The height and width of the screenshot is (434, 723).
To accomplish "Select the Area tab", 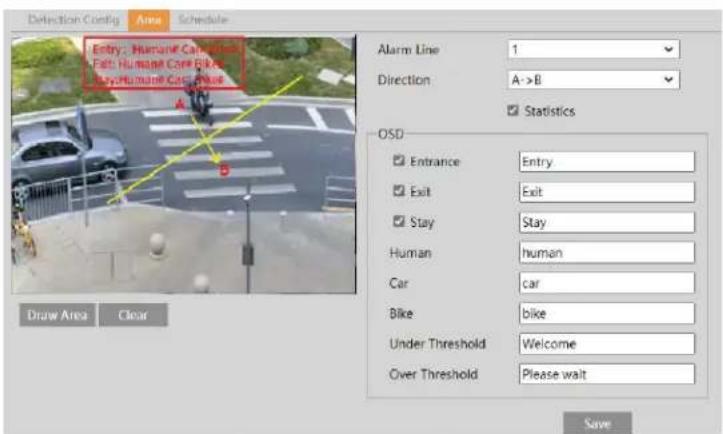I will [148, 20].
